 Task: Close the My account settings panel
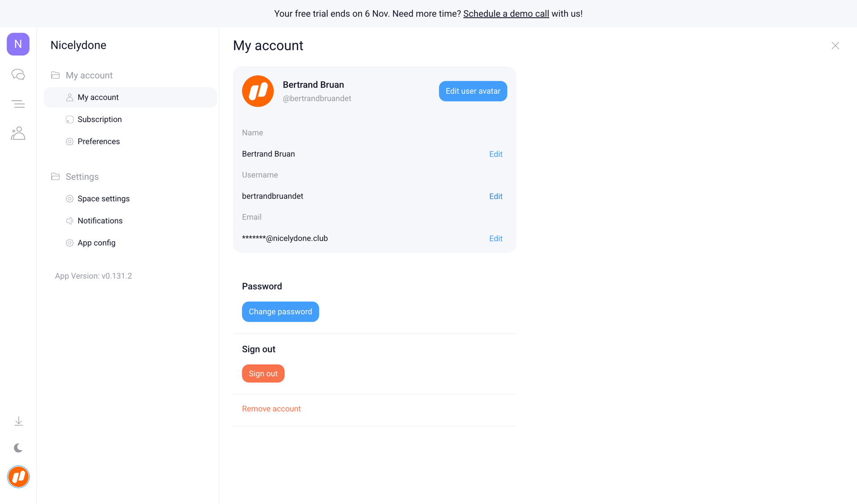click(x=835, y=45)
